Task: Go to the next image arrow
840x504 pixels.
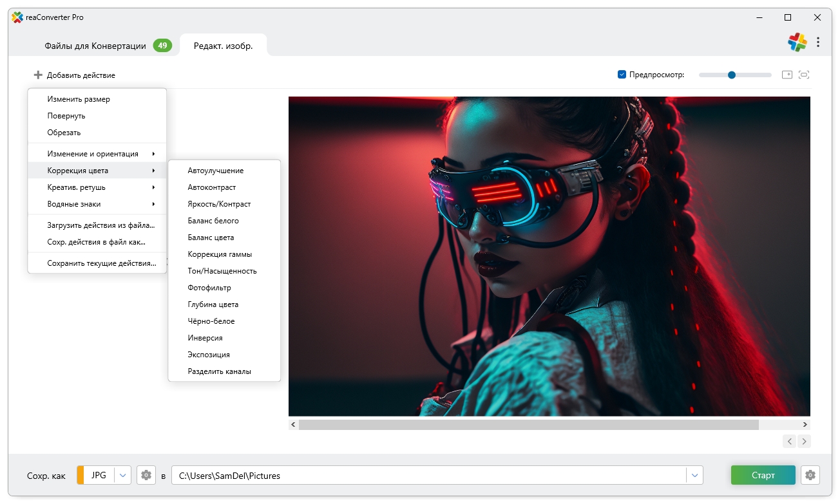Action: [804, 441]
